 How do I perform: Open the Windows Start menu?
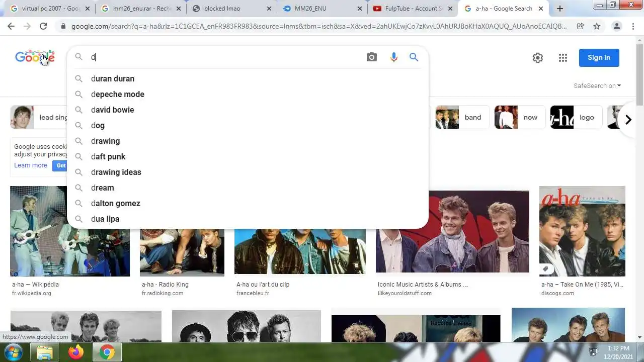14,352
